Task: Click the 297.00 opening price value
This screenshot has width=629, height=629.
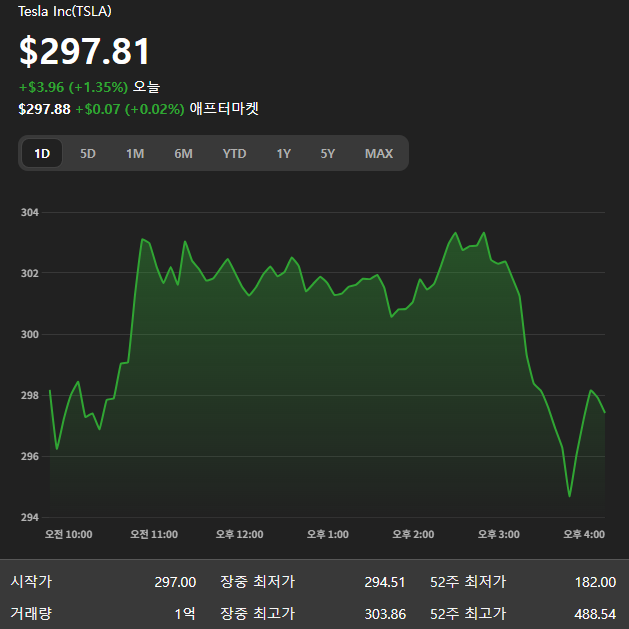Action: coord(175,582)
